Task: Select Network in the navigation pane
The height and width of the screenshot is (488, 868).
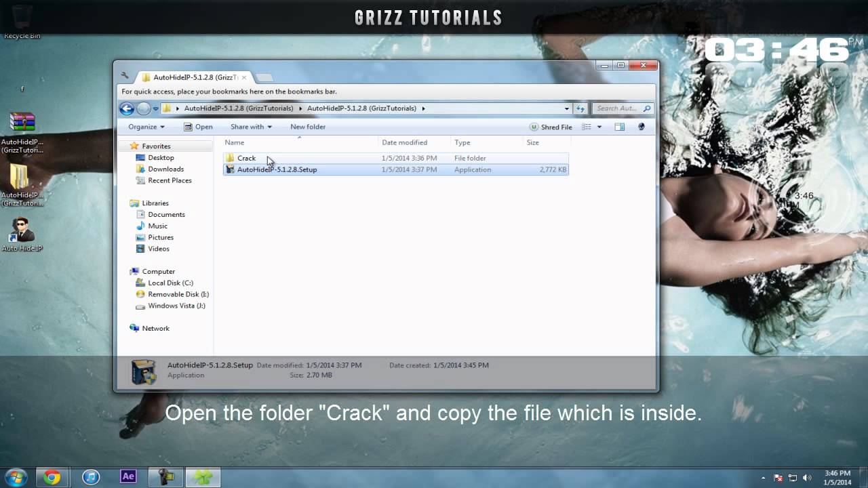Action: [x=155, y=328]
